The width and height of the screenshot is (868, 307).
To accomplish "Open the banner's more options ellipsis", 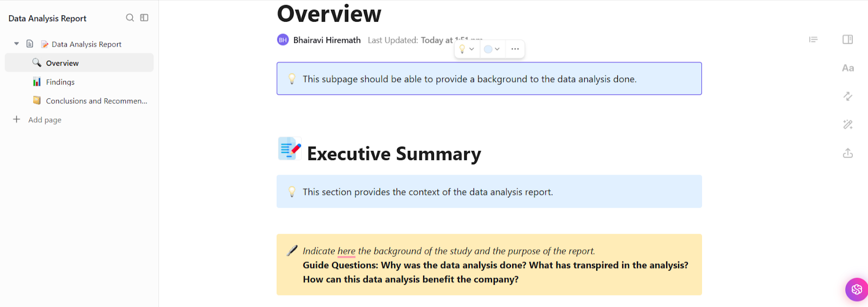I will click(x=515, y=49).
